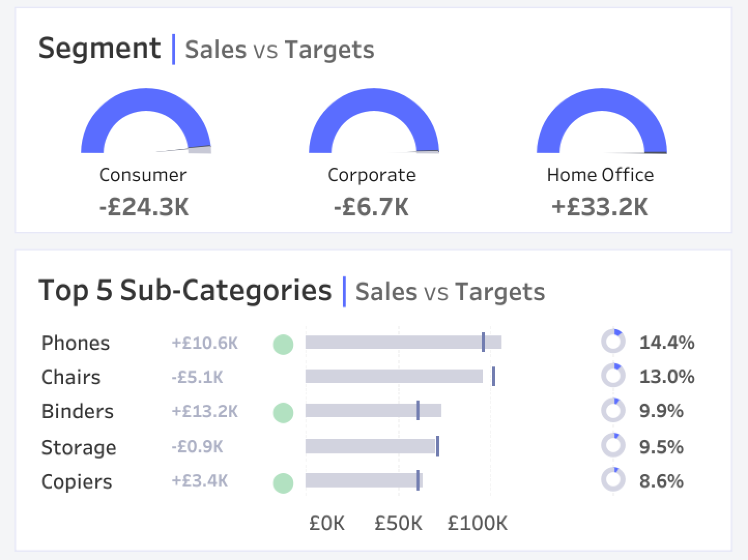This screenshot has width=748, height=560.
Task: Click the donut icon next to 9.5%
Action: (613, 446)
